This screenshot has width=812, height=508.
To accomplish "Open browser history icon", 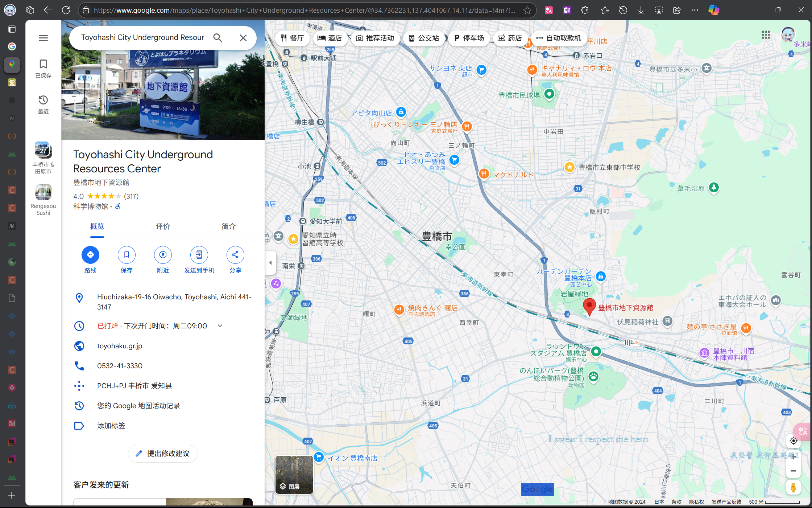I will (623, 10).
